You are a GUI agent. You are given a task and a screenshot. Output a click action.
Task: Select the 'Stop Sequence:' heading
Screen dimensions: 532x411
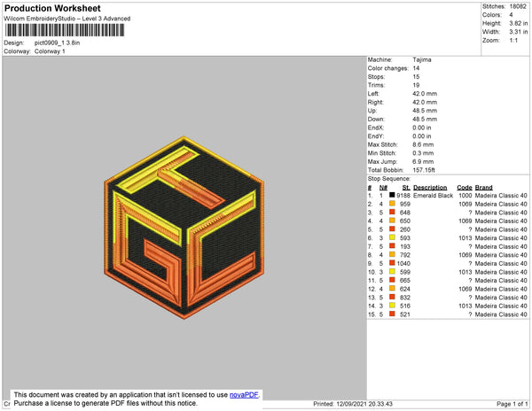pos(389,179)
